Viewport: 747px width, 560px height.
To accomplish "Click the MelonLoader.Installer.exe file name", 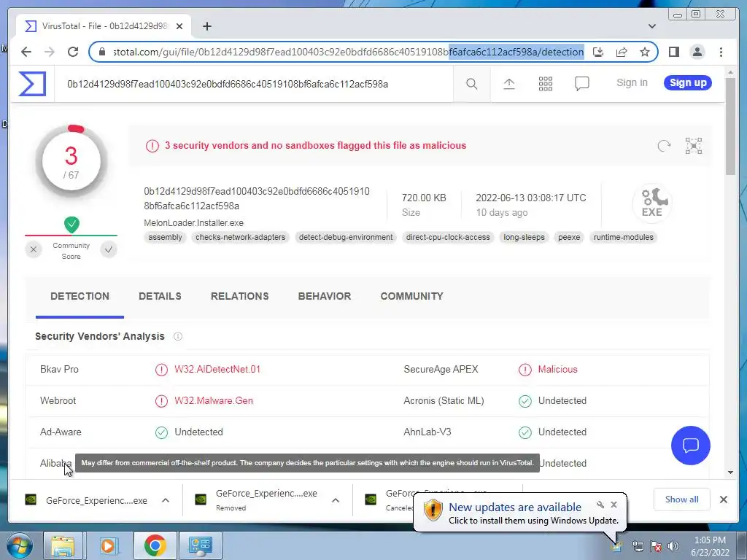I will (x=193, y=223).
